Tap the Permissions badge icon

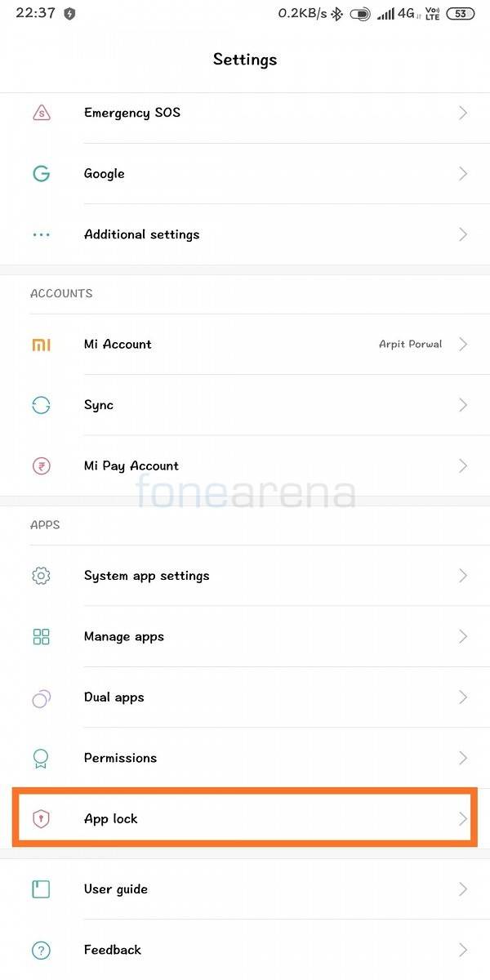(x=41, y=758)
